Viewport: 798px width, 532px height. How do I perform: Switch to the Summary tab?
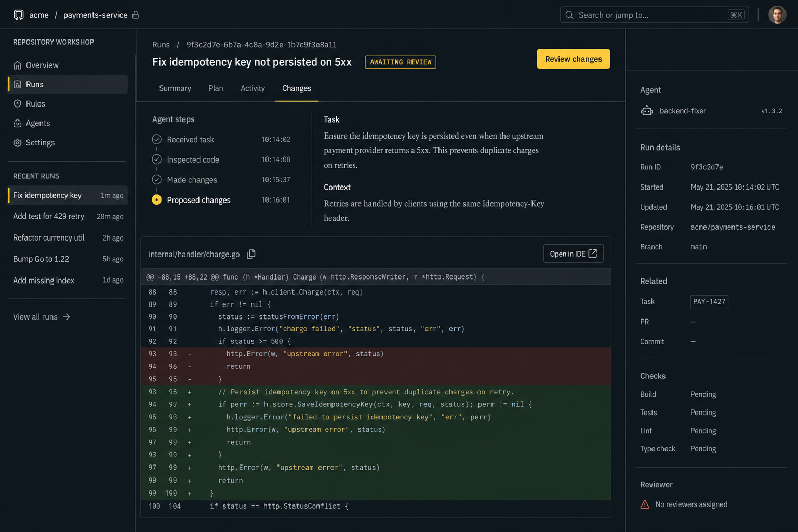(x=175, y=88)
